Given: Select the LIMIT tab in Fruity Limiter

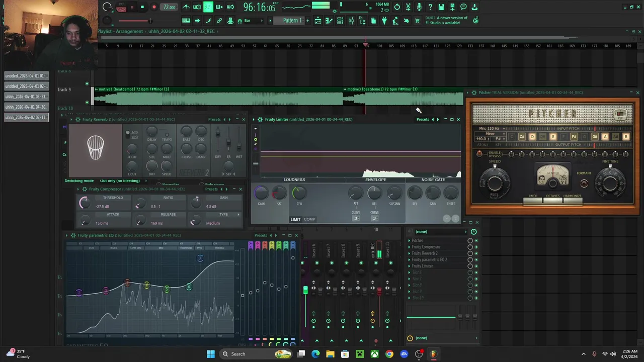Looking at the screenshot, I should click(295, 219).
